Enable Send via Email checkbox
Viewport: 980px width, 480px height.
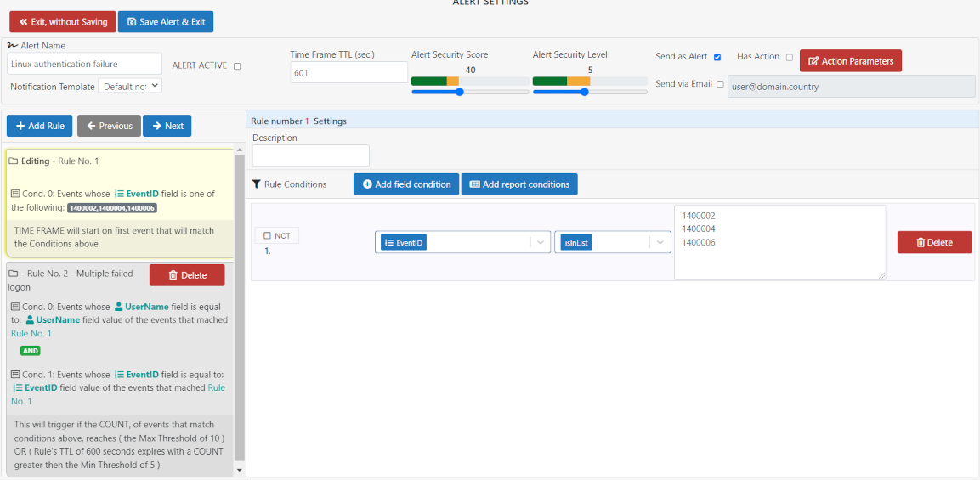[721, 84]
